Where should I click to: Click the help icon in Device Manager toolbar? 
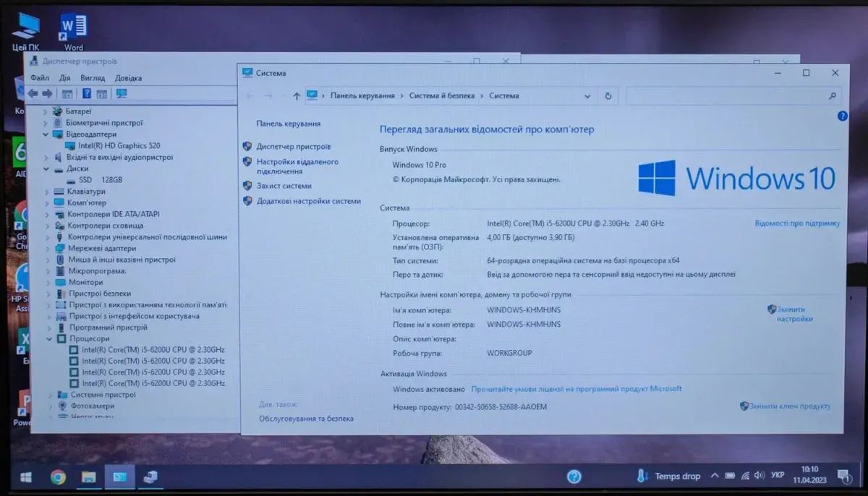[x=86, y=93]
